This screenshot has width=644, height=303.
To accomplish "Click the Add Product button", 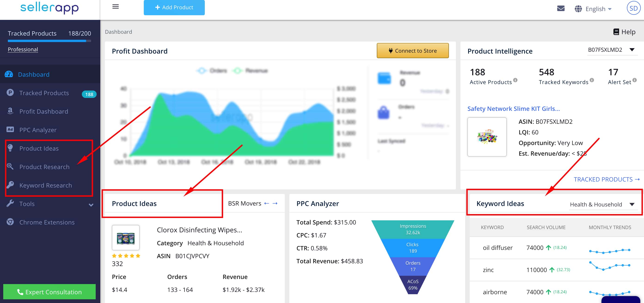I will click(x=174, y=7).
